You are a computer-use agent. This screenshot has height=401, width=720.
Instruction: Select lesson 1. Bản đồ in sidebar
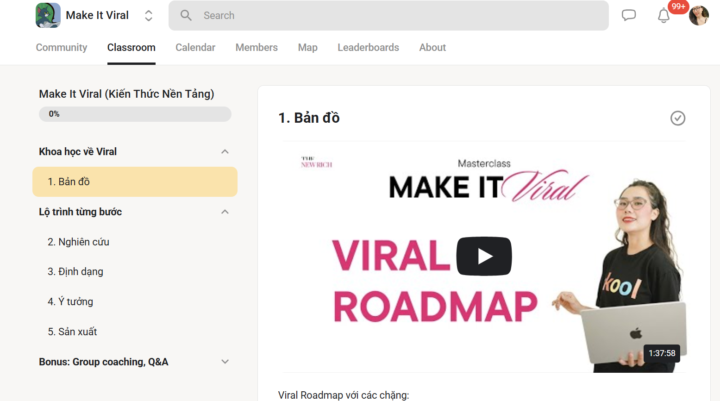[x=135, y=182]
